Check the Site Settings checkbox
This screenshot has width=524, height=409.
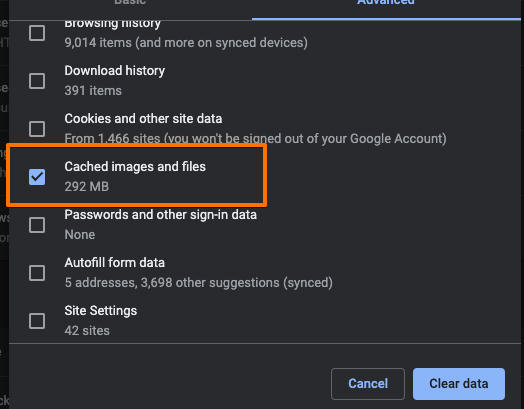pos(37,321)
